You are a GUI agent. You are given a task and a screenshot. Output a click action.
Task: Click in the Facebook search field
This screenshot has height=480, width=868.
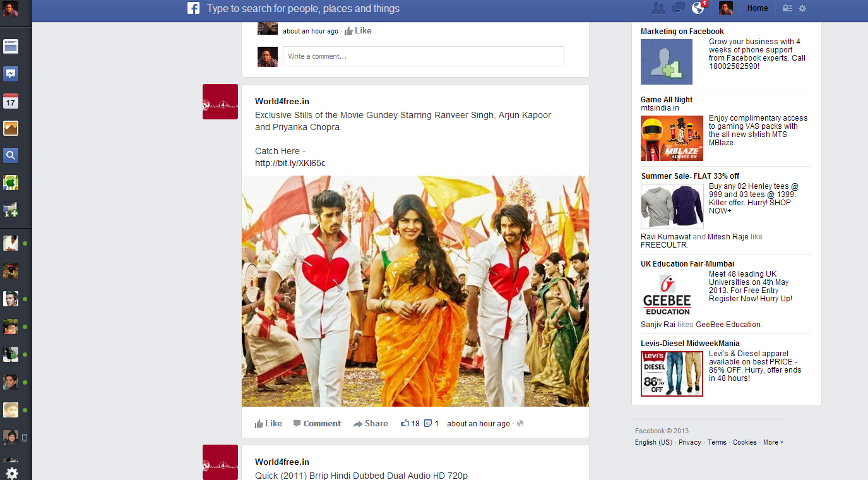[303, 9]
